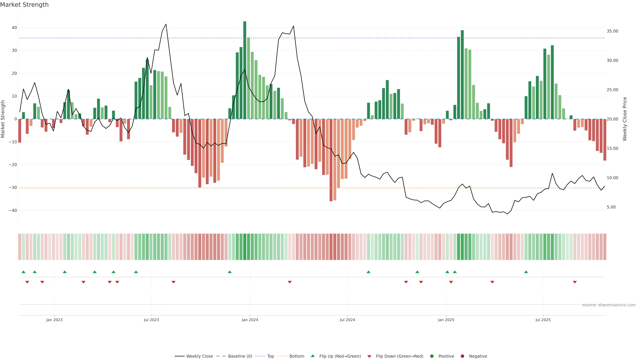Click the last green flip-up marker before Jul 2025
Image resolution: width=644 pixels, height=362 pixels.
pyautogui.click(x=526, y=272)
